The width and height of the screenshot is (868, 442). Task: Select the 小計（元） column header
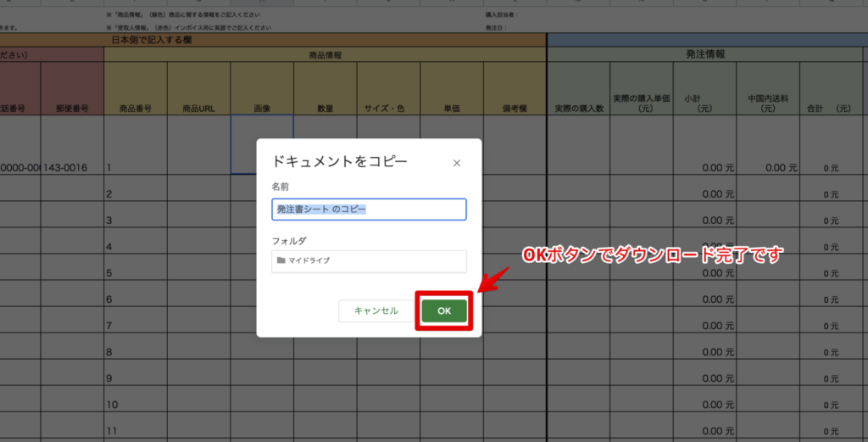pyautogui.click(x=704, y=88)
